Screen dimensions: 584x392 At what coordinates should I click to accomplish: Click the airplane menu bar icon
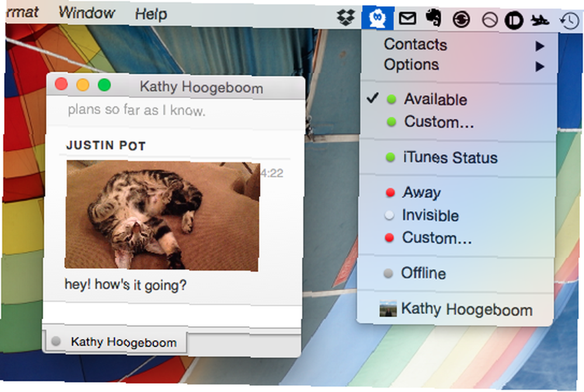[540, 20]
